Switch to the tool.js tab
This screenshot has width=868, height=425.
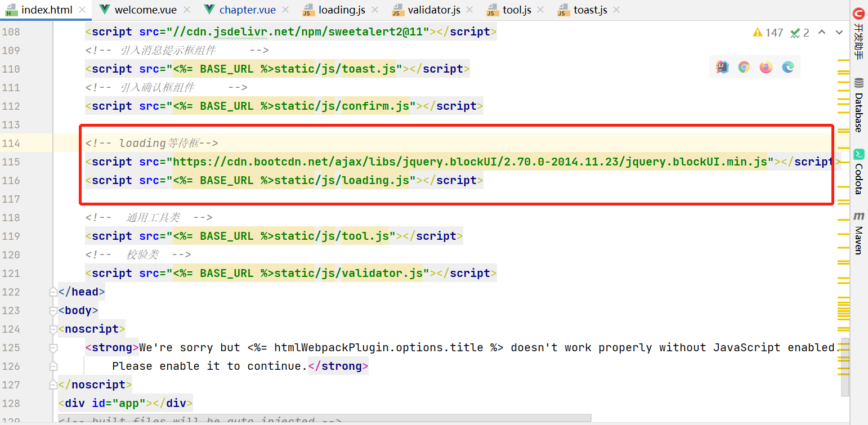[516, 10]
